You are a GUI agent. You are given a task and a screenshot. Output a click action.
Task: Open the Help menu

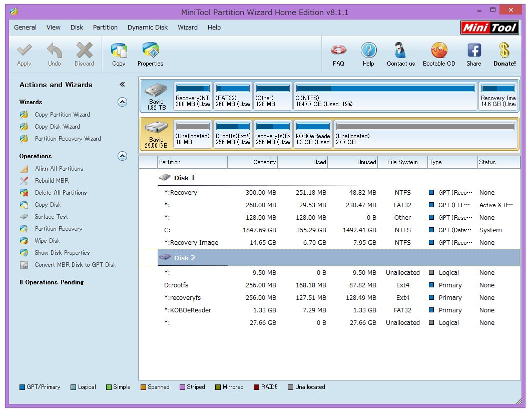pyautogui.click(x=214, y=28)
